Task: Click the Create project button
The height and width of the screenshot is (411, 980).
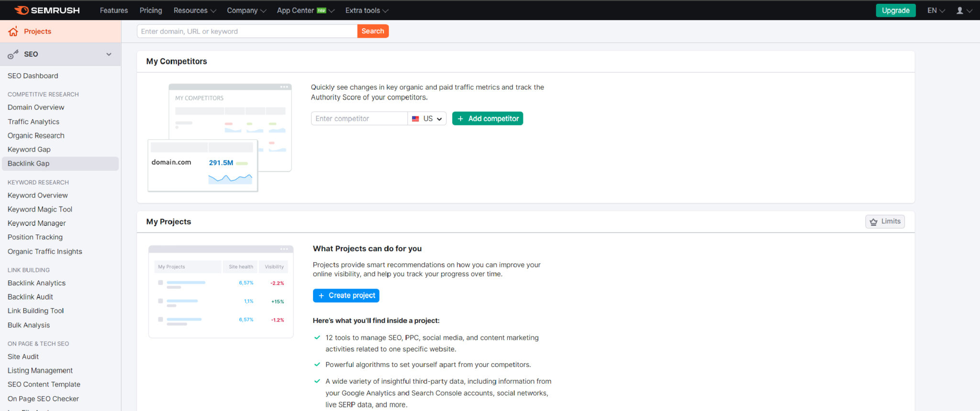Action: (x=346, y=296)
